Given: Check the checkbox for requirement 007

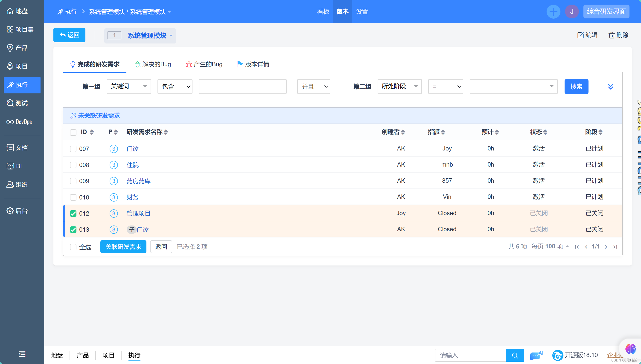Looking at the screenshot, I should (x=73, y=149).
